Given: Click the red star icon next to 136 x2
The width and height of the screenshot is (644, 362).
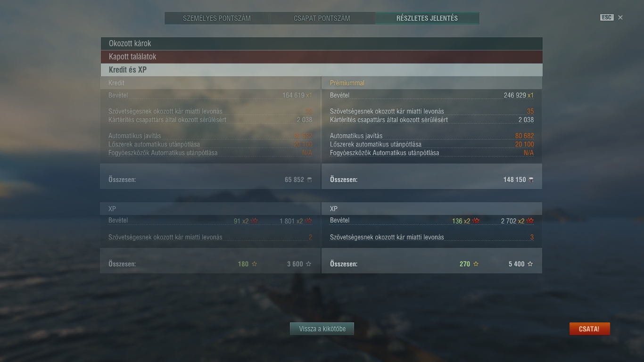Looking at the screenshot, I should pos(476,221).
